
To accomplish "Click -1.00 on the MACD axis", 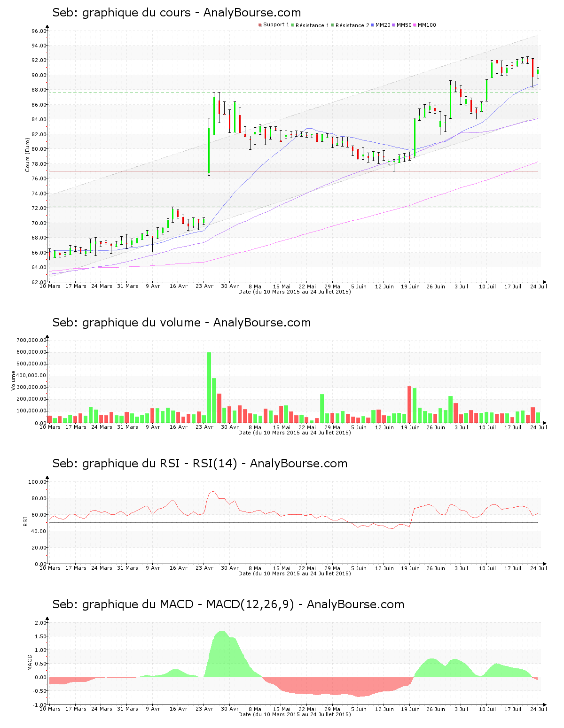I will point(40,705).
